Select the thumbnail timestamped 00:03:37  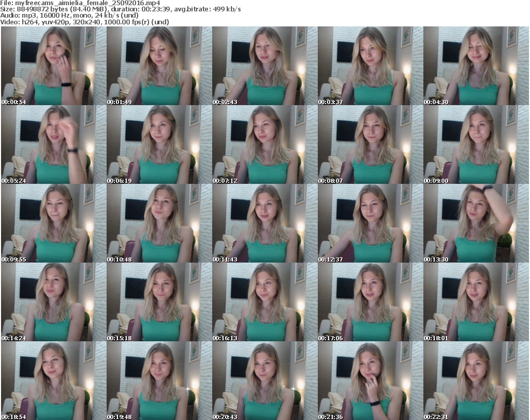pyautogui.click(x=371, y=66)
